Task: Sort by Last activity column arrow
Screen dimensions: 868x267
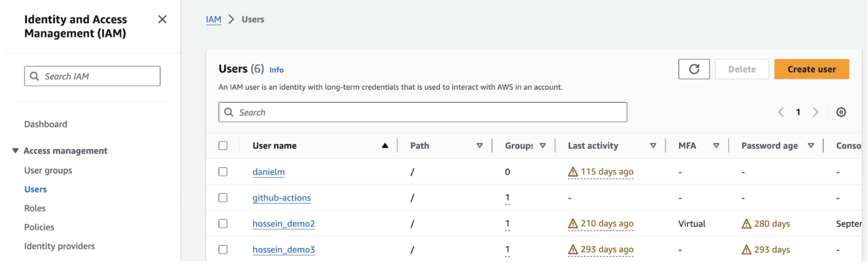Action: [653, 146]
